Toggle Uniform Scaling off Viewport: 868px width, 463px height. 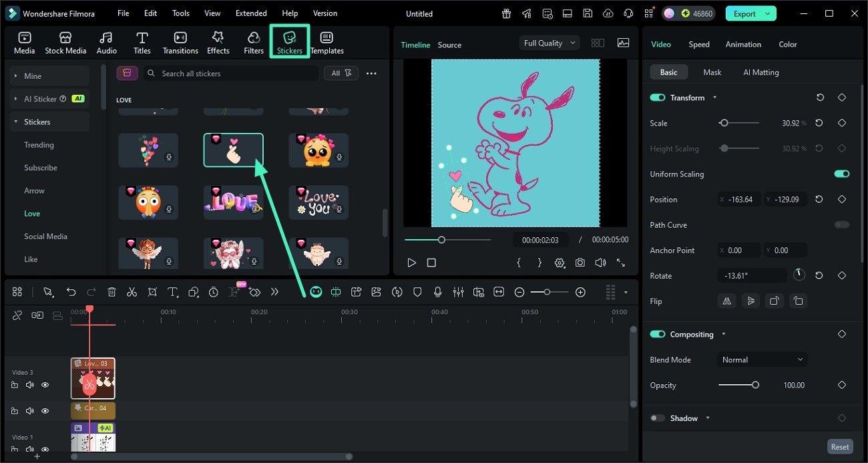[842, 174]
